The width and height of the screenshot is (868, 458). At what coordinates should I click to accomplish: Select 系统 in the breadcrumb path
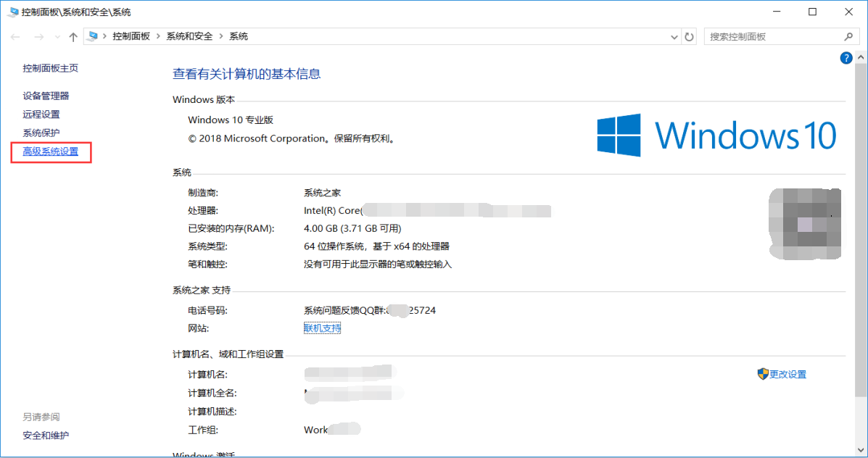tap(239, 36)
